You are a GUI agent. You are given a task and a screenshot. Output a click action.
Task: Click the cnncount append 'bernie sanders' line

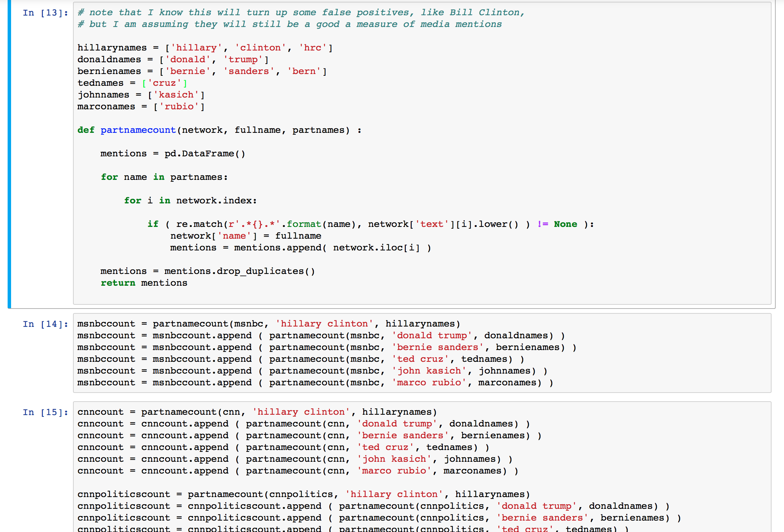(310, 435)
